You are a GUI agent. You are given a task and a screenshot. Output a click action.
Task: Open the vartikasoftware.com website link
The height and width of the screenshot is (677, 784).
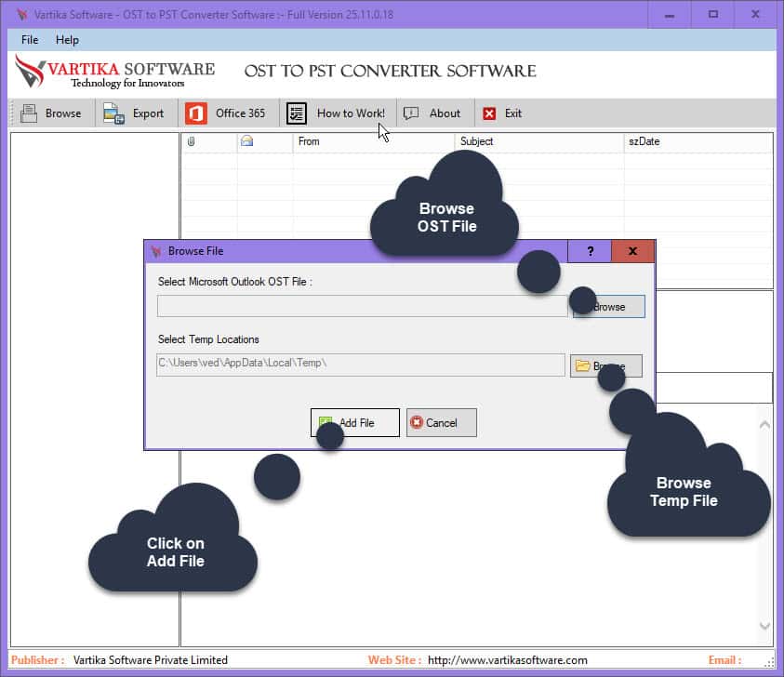(508, 660)
